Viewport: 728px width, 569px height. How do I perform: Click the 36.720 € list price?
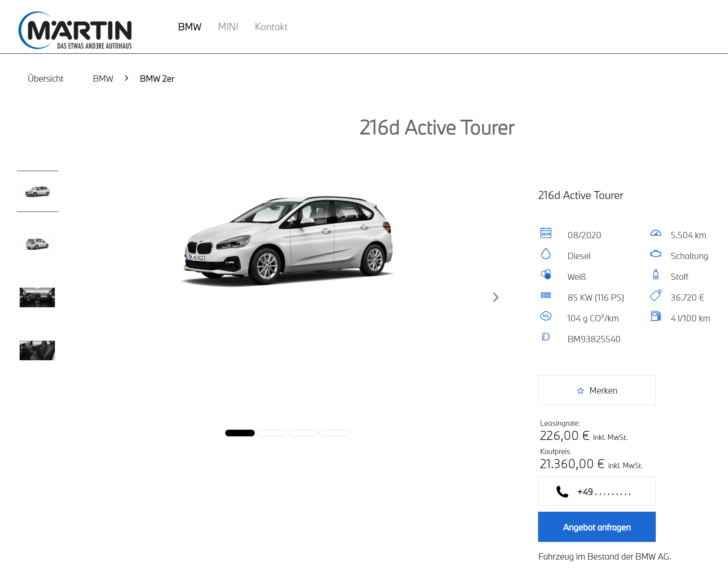pyautogui.click(x=688, y=297)
